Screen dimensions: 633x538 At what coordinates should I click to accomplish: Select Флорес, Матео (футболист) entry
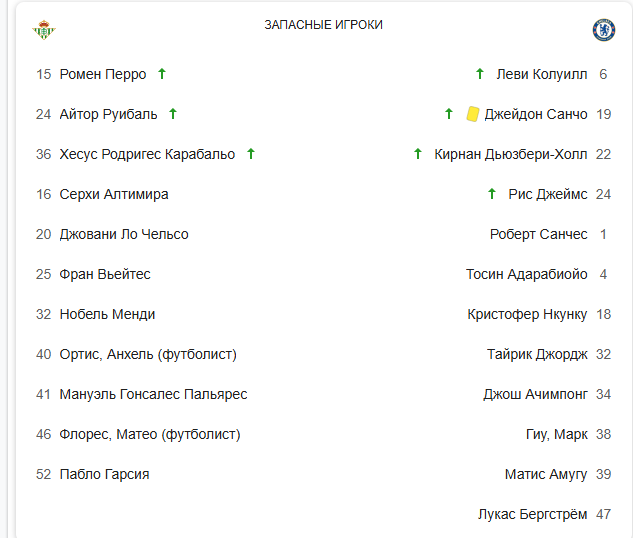click(150, 434)
